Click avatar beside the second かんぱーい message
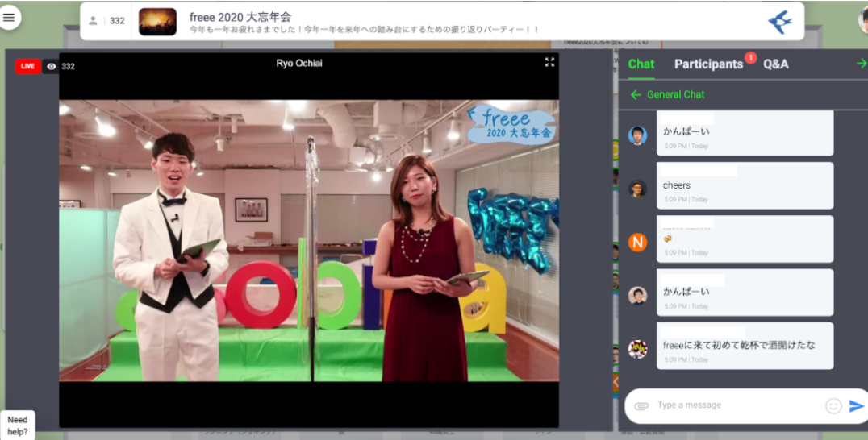The image size is (868, 440). pyautogui.click(x=638, y=295)
